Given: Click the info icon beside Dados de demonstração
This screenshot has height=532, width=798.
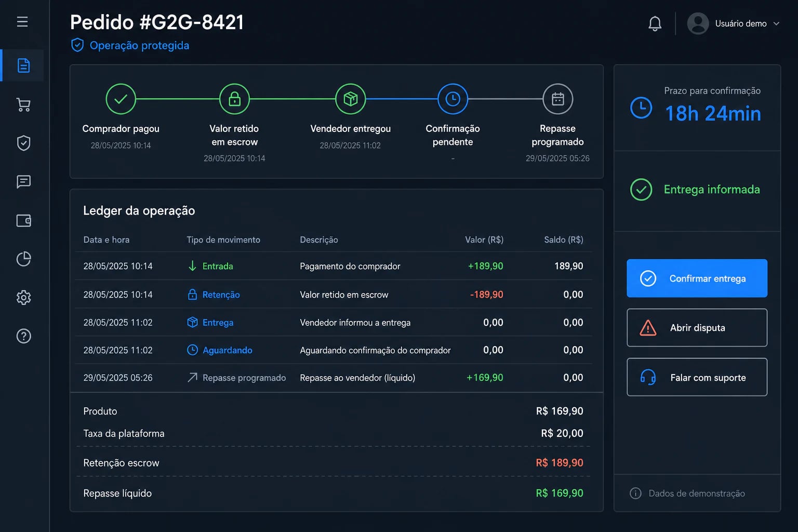Looking at the screenshot, I should tap(635, 493).
